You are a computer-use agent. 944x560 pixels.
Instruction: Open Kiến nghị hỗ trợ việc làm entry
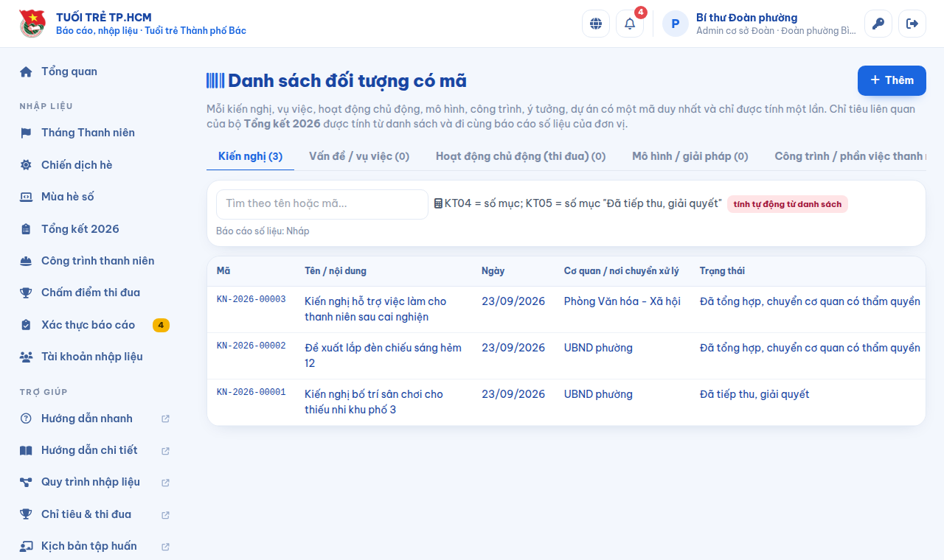pos(375,309)
